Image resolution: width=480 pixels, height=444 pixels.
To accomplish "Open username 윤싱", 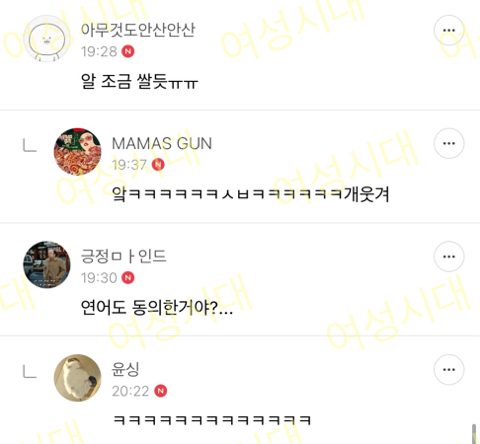I will (x=125, y=369).
